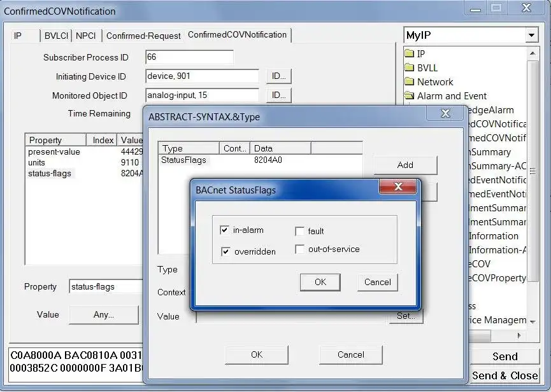Select the status-flags property row
The width and height of the screenshot is (551, 392).
pyautogui.click(x=84, y=173)
